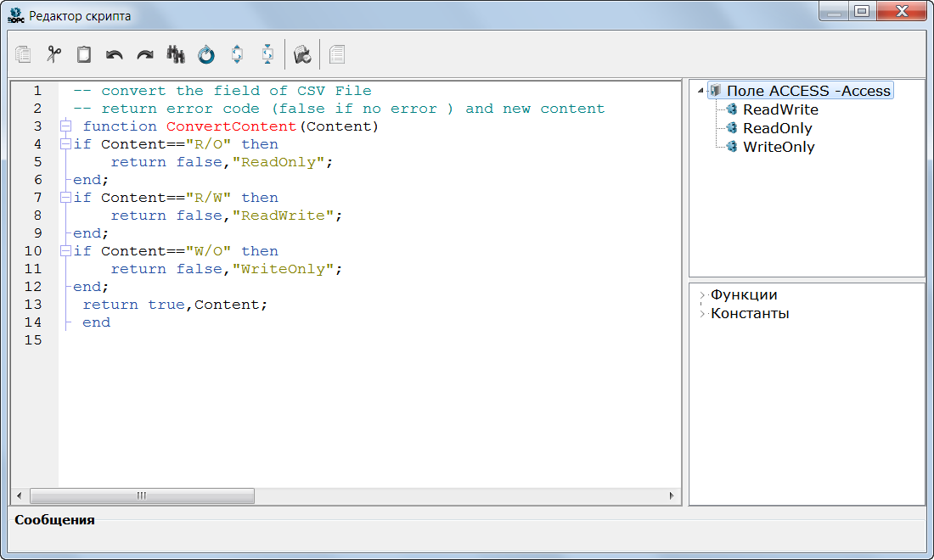Click 'return true,Content;' on line 13
This screenshot has height=560, width=934.
tap(175, 305)
